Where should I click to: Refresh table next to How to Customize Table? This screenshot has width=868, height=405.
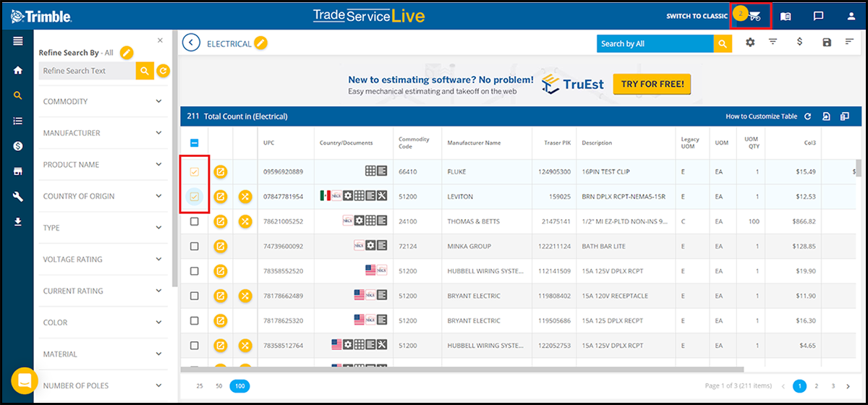pos(808,116)
